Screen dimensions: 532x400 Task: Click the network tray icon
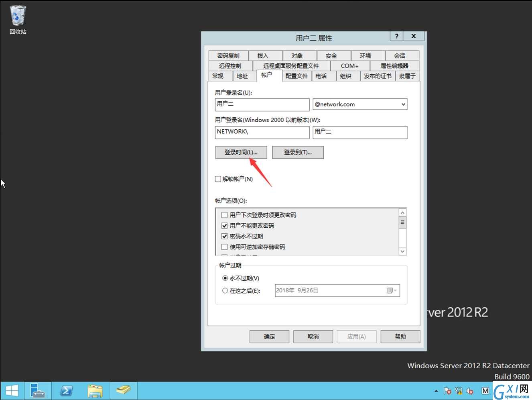tap(459, 391)
